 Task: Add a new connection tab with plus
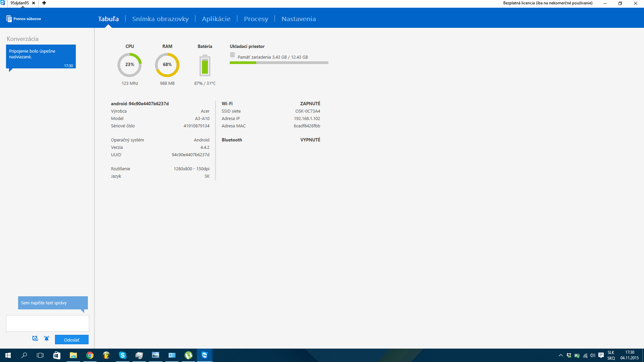[44, 3]
